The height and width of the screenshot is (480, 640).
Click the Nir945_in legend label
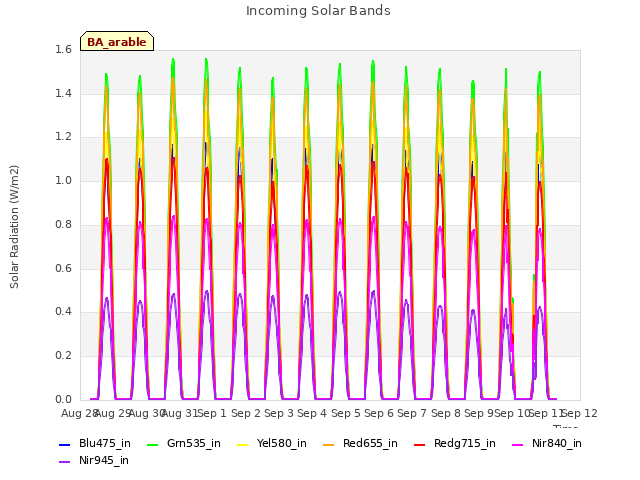click(104, 460)
